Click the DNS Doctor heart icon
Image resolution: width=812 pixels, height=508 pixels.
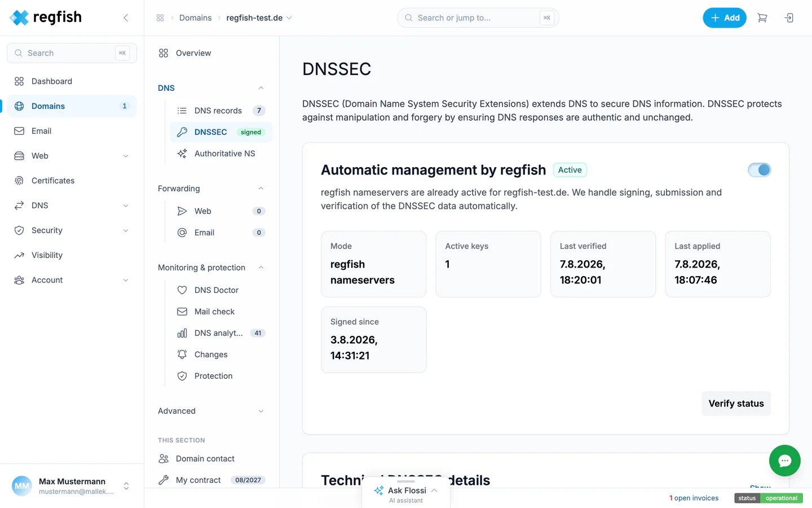pyautogui.click(x=182, y=290)
